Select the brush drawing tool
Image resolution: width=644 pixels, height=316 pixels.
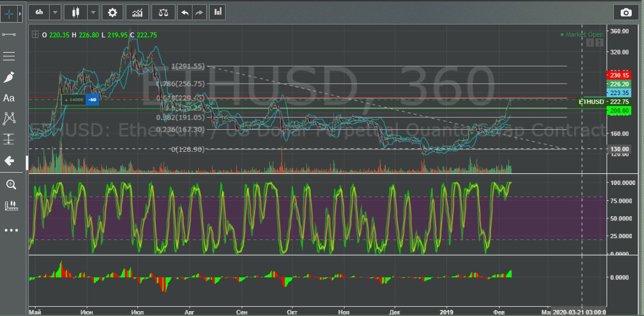[9, 77]
